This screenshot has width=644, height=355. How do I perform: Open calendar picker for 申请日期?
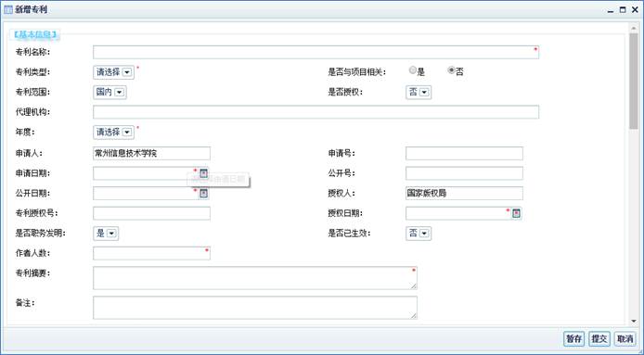click(x=204, y=173)
